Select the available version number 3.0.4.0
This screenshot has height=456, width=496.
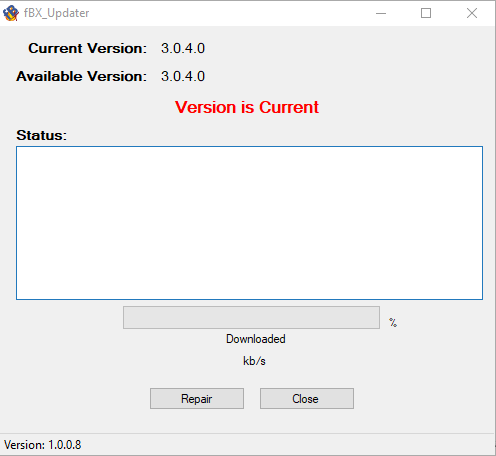(183, 77)
